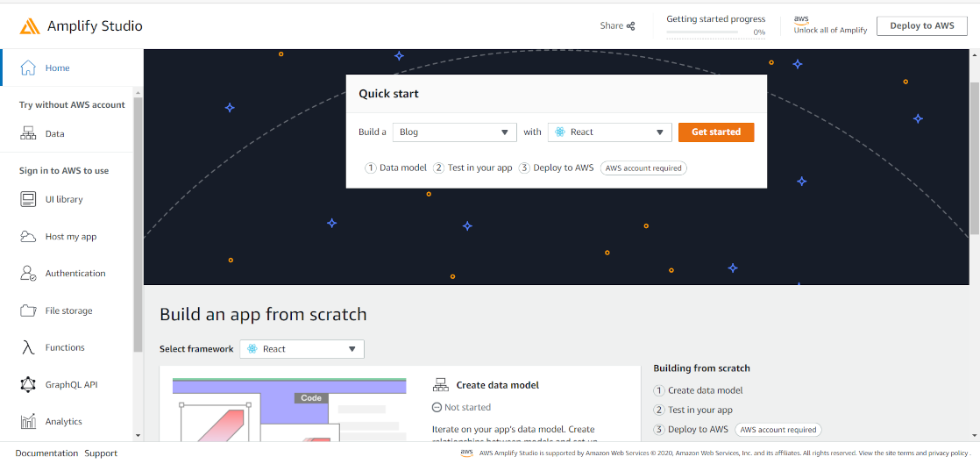Click the sidebar scroll up arrow
This screenshot has width=980, height=464.
tap(138, 93)
